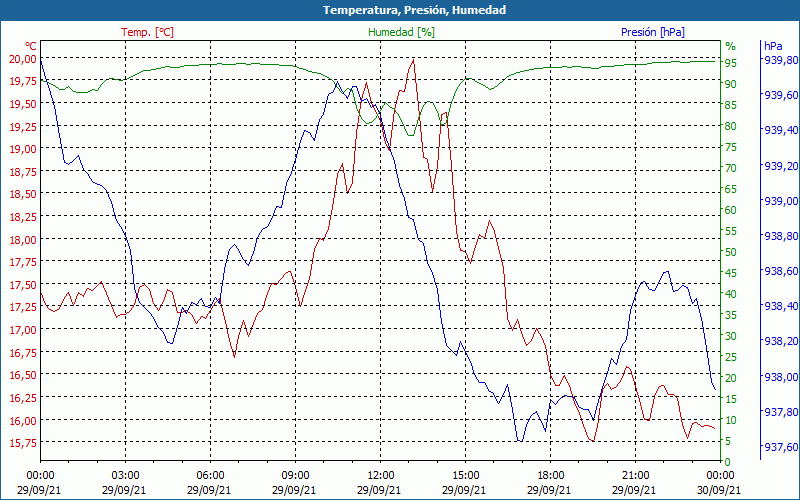Click the 16,75 temperature axis value
Viewport: 800px width, 500px height.
click(x=22, y=353)
